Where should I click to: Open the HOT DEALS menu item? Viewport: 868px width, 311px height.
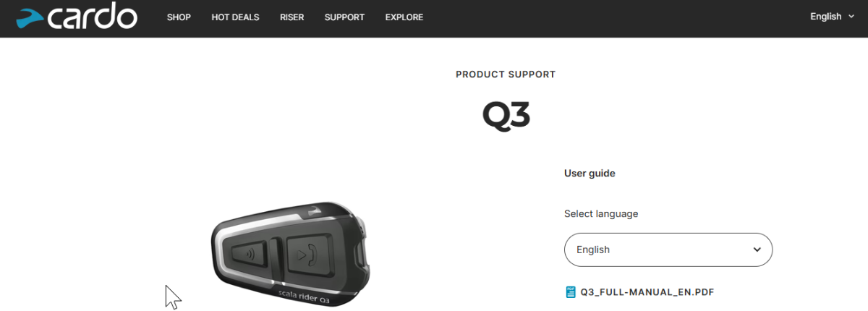coord(235,17)
